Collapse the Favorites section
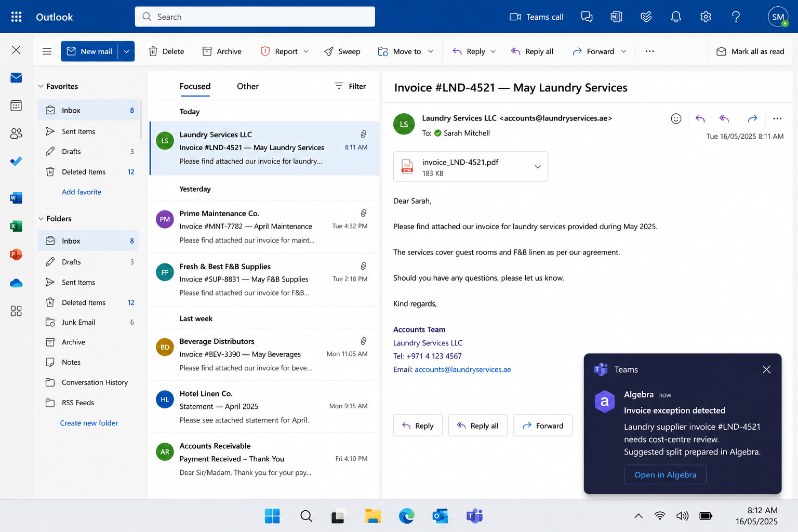 41,86
